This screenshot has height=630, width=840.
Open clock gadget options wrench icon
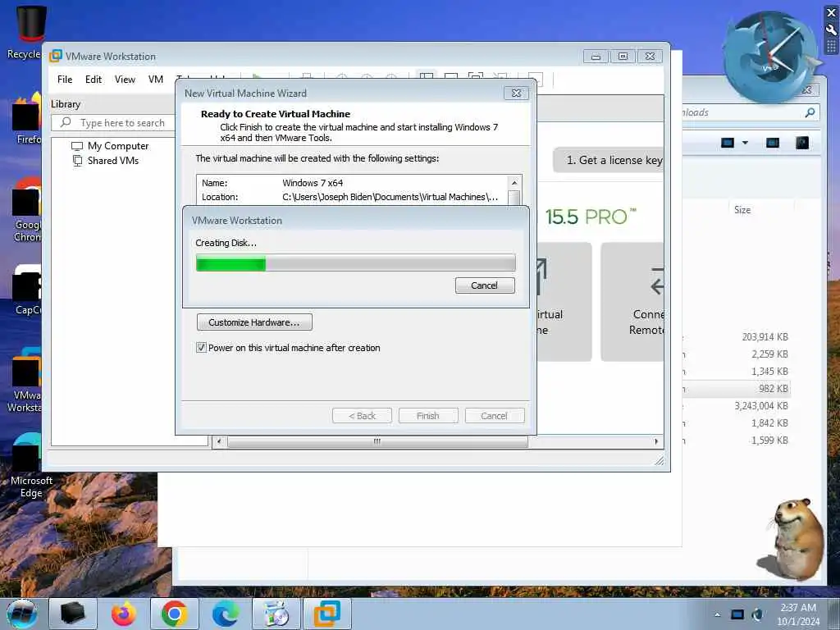[x=832, y=30]
